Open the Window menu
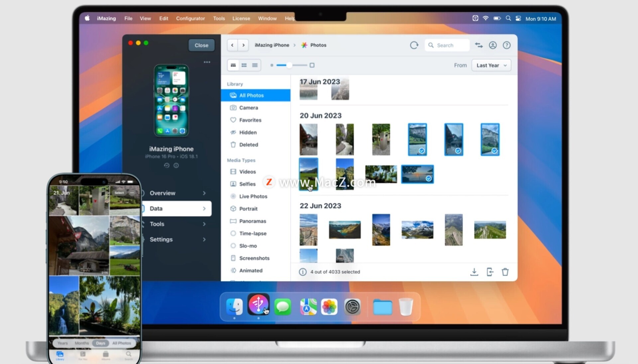The image size is (638, 364). click(x=267, y=19)
